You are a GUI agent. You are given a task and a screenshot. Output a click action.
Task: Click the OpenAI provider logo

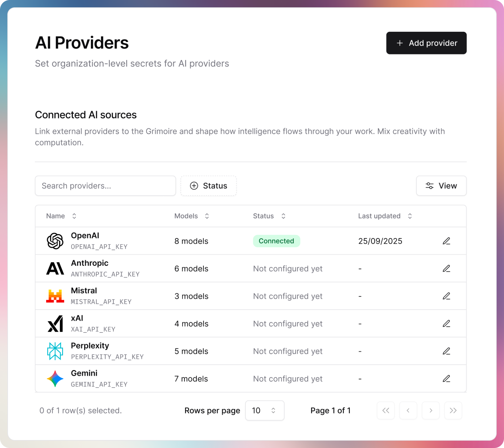55,241
